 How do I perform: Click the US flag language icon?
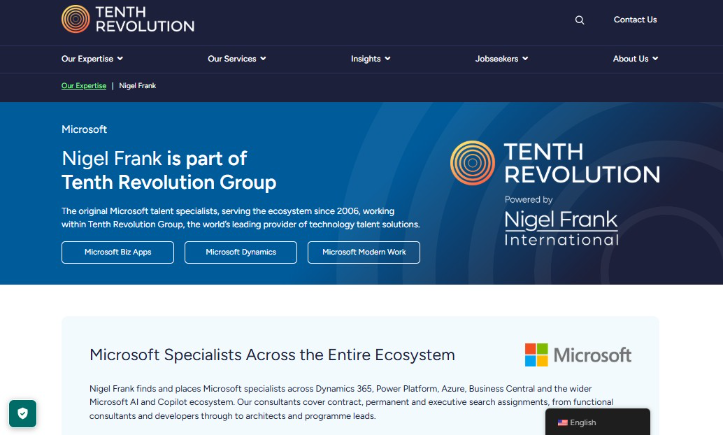563,423
